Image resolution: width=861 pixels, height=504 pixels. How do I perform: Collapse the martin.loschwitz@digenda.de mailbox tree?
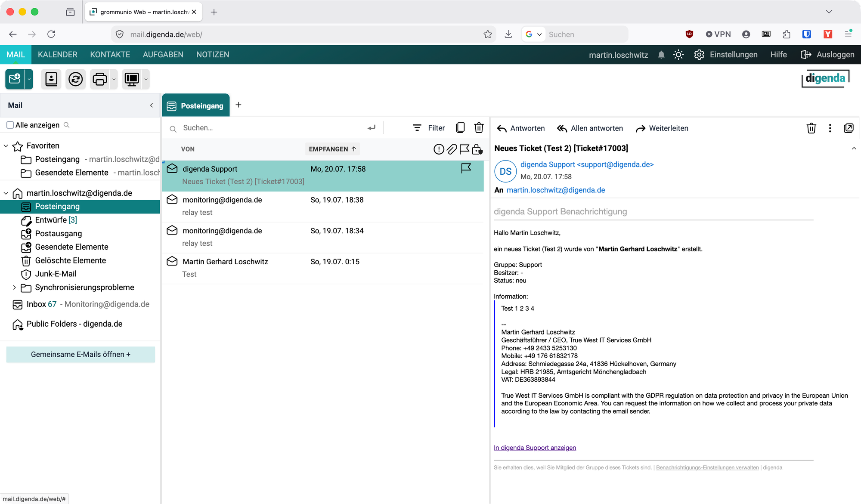tap(6, 193)
